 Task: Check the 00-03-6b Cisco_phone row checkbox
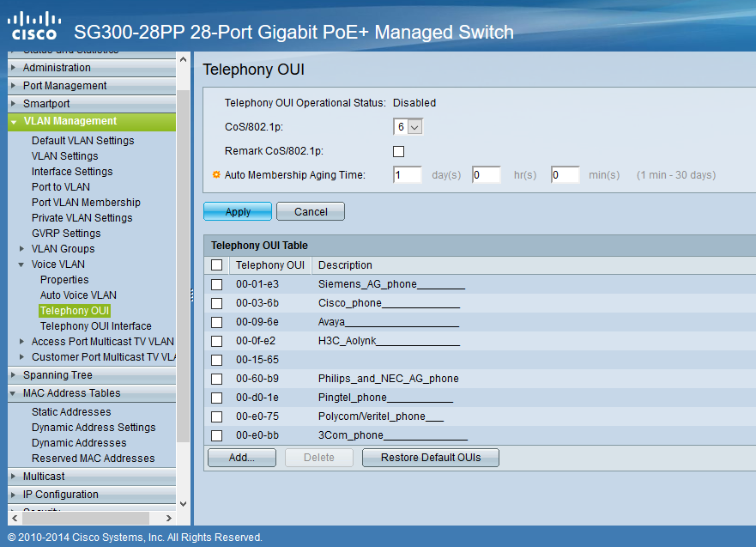point(217,303)
